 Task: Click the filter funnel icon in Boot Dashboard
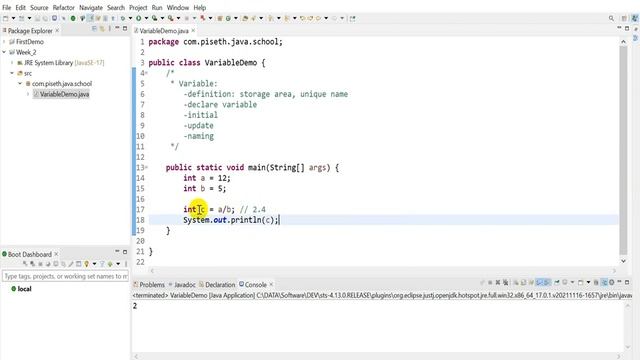coord(102,264)
